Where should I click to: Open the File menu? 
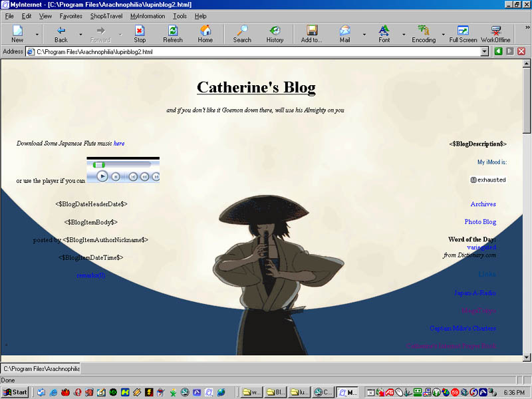tap(9, 16)
